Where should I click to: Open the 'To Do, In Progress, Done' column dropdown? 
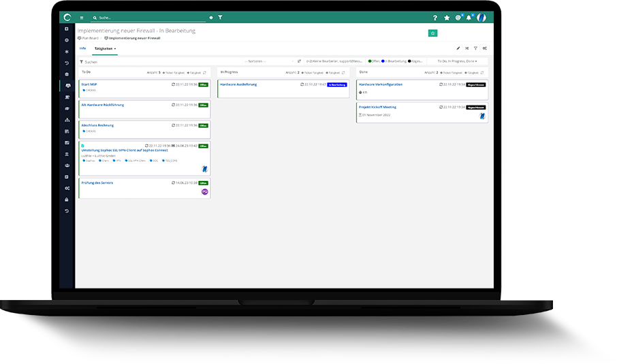click(457, 61)
